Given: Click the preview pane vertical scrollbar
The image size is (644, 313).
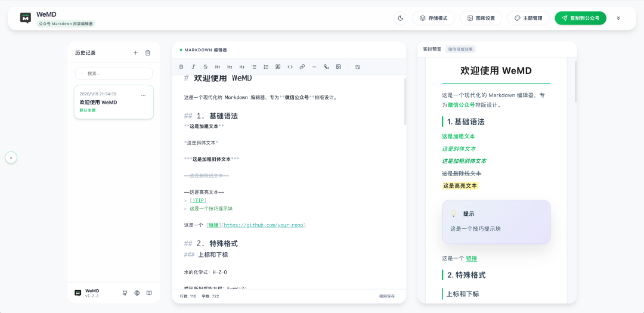Looking at the screenshot, I should point(575,80).
